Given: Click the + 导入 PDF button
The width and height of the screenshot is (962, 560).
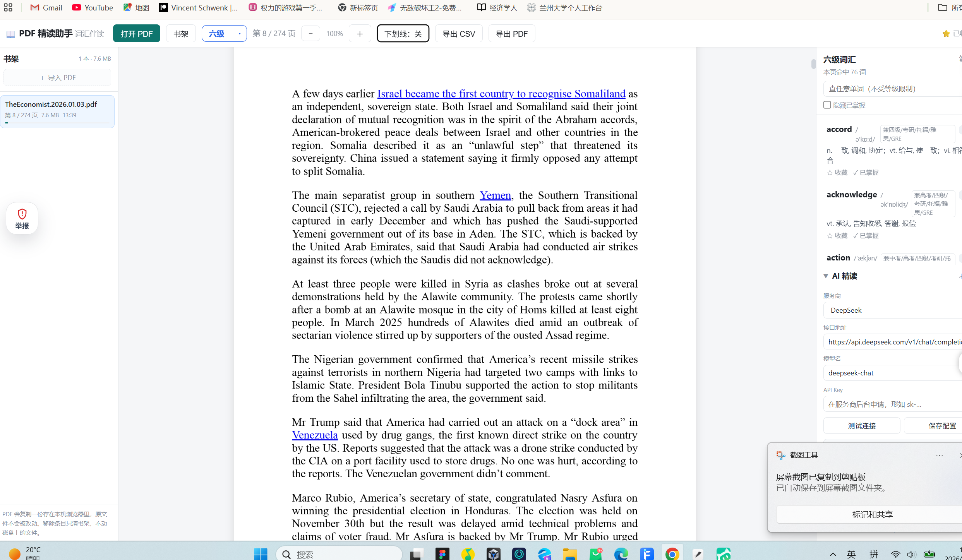Looking at the screenshot, I should [57, 77].
